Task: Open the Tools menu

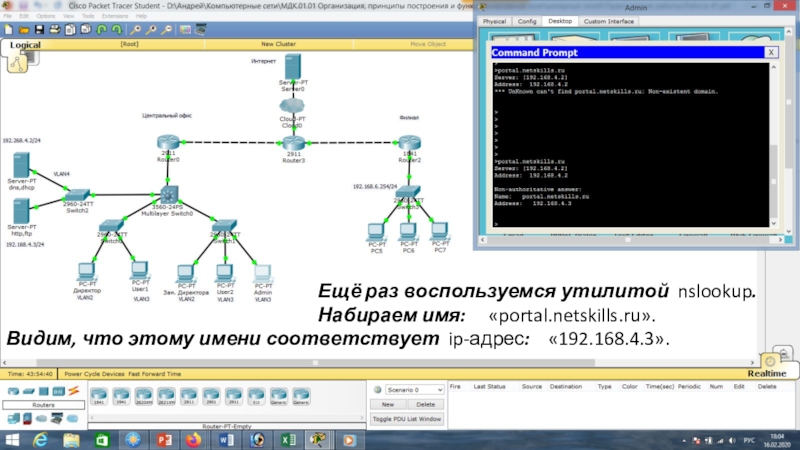Action: [88, 16]
